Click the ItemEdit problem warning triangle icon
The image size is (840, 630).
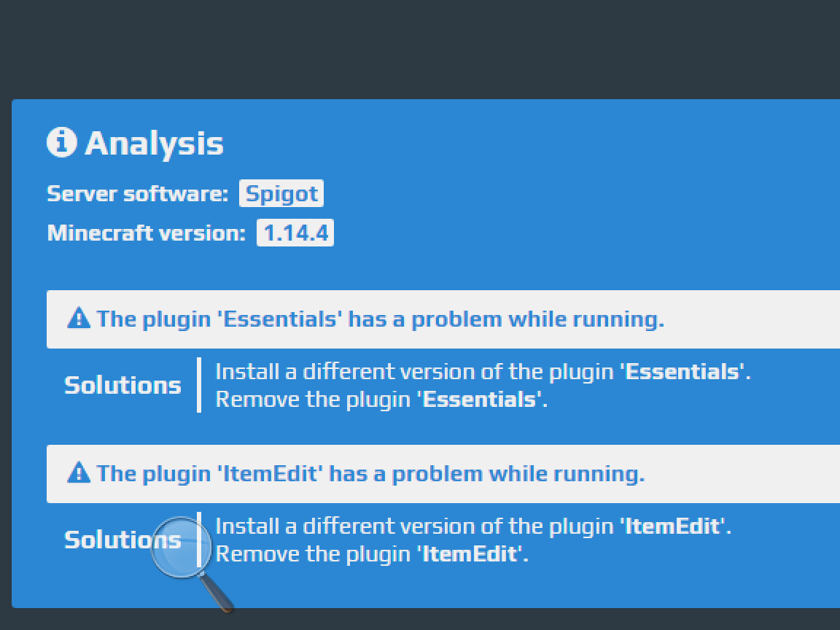point(79,472)
